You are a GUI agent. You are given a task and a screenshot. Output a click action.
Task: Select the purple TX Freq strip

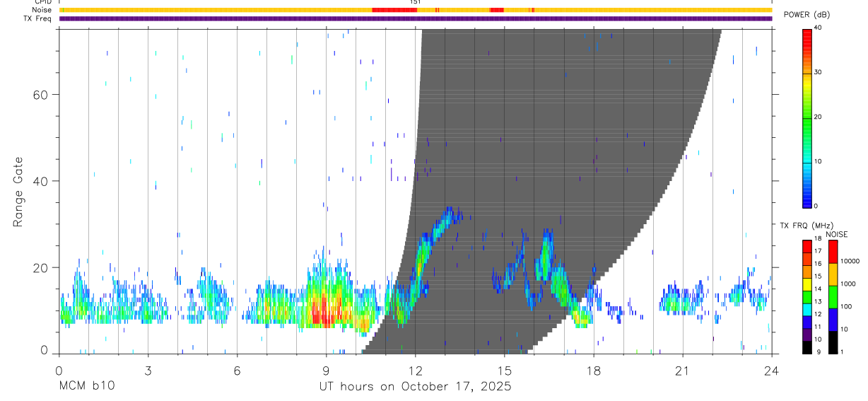tap(416, 18)
